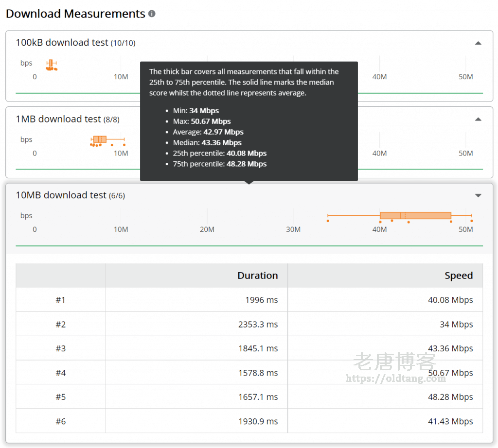
Task: Select row #4 label
Action: click(x=61, y=373)
